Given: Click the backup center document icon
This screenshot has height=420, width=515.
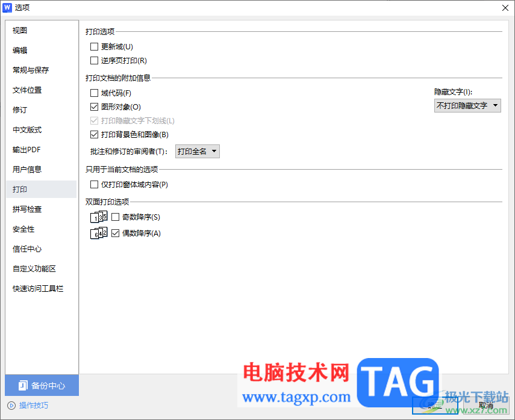Looking at the screenshot, I should 23,386.
